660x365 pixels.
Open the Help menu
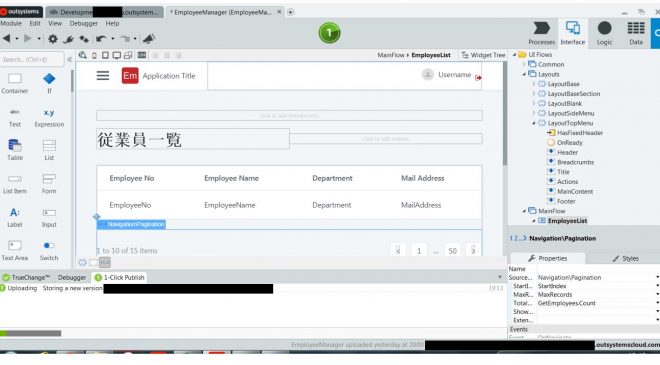click(112, 24)
